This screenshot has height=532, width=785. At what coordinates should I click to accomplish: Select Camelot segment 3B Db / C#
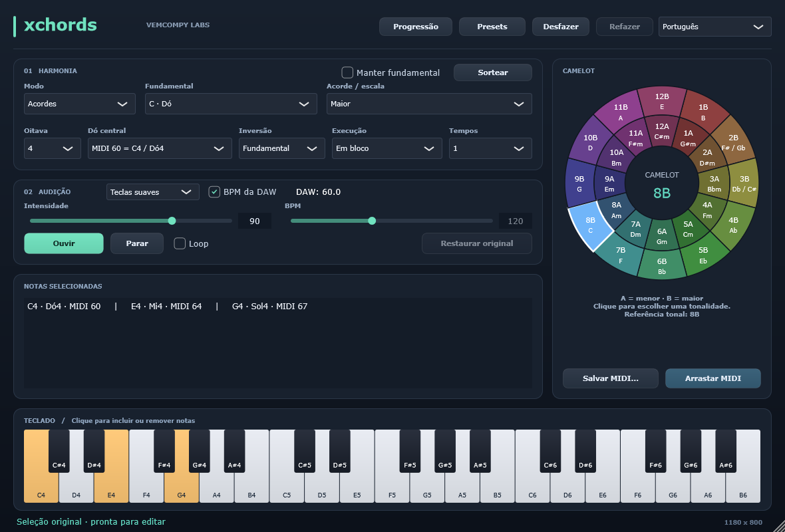[x=744, y=183]
